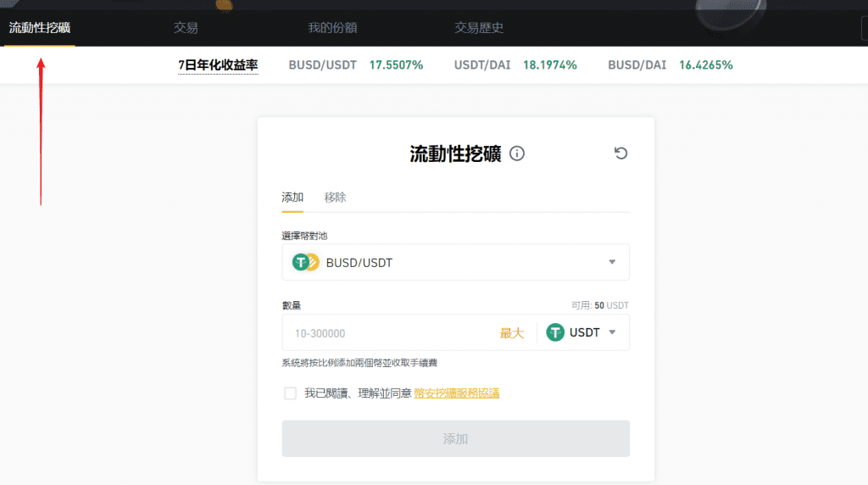Image resolution: width=868 pixels, height=485 pixels.
Task: Click the info icon beside 流動性挖礦 title
Action: coord(517,153)
